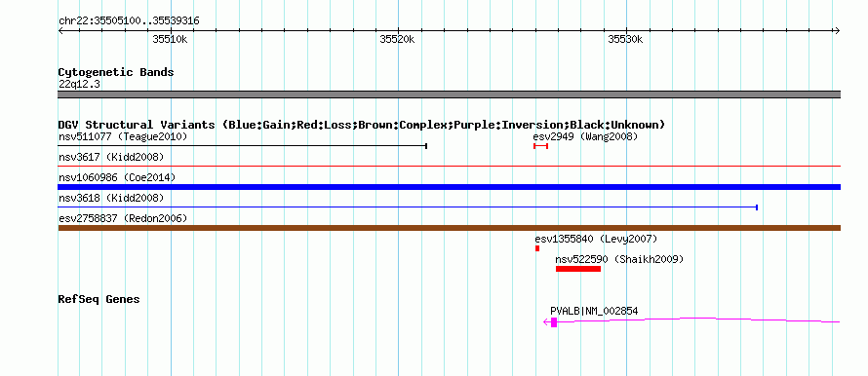Click the left arrow of the coordinate ruler
Screen dimensions: 868x376
pos(61,31)
